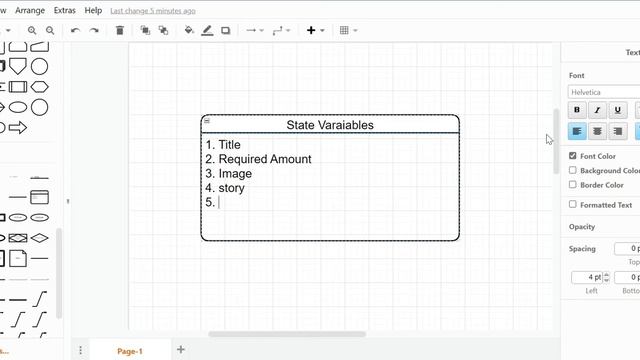
Task: Select the State Varaiables title text
Action: (x=330, y=125)
